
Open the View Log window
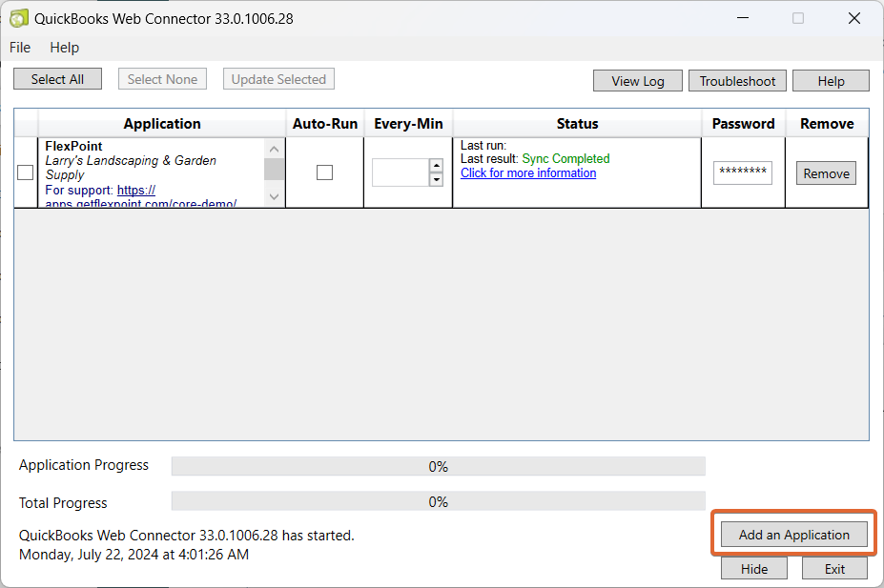pos(637,80)
